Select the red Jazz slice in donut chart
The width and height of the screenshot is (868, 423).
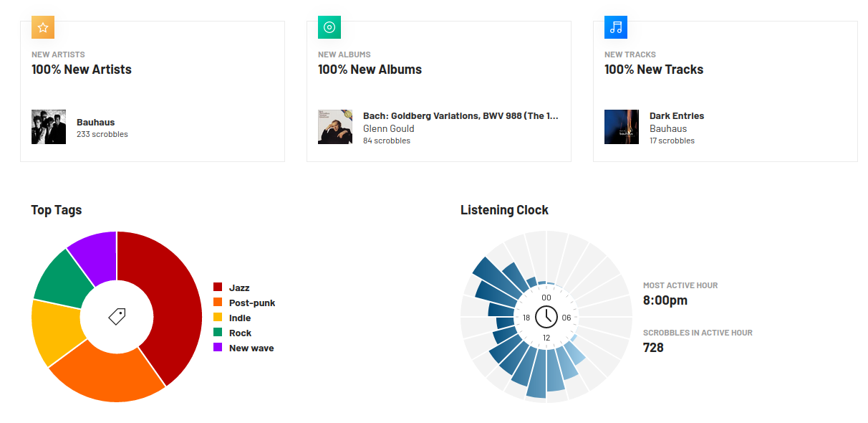tap(173, 301)
